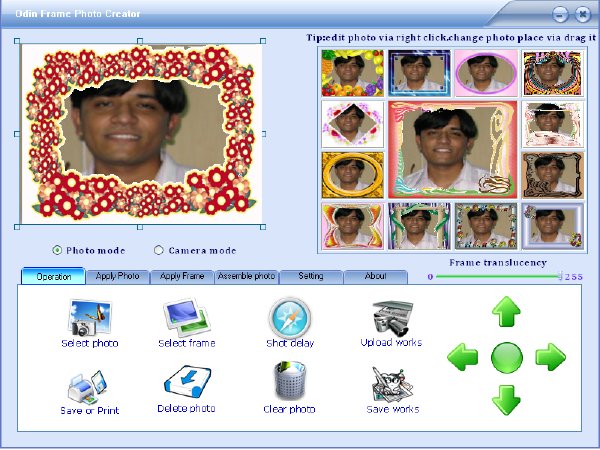Move photo left with green left arrow
600x450 pixels.
[463, 357]
